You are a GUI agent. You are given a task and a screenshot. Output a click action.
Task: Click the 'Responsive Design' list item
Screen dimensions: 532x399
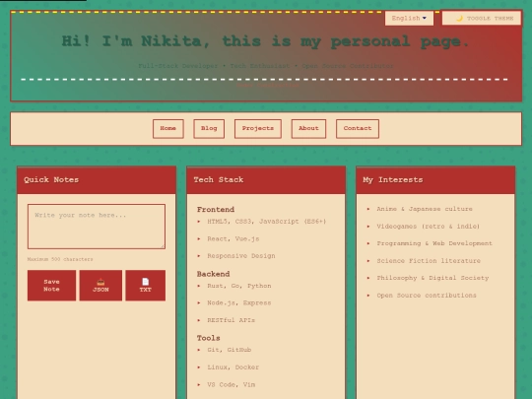[x=241, y=256]
